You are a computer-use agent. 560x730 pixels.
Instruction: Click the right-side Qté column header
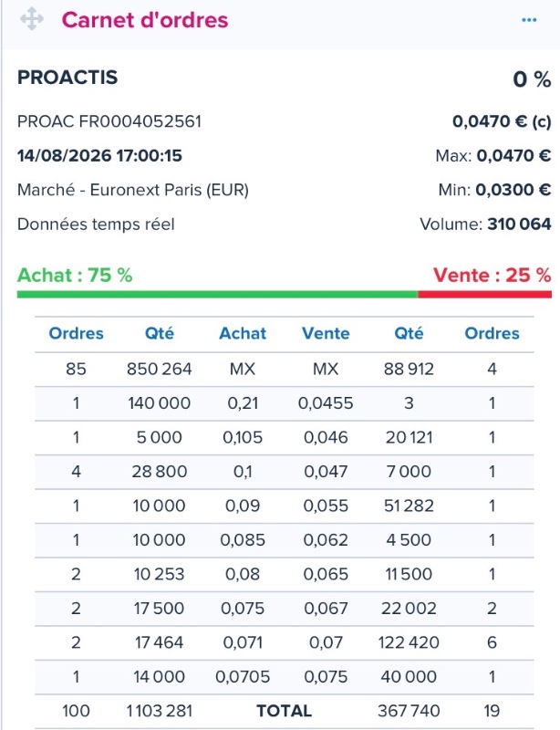(x=409, y=333)
